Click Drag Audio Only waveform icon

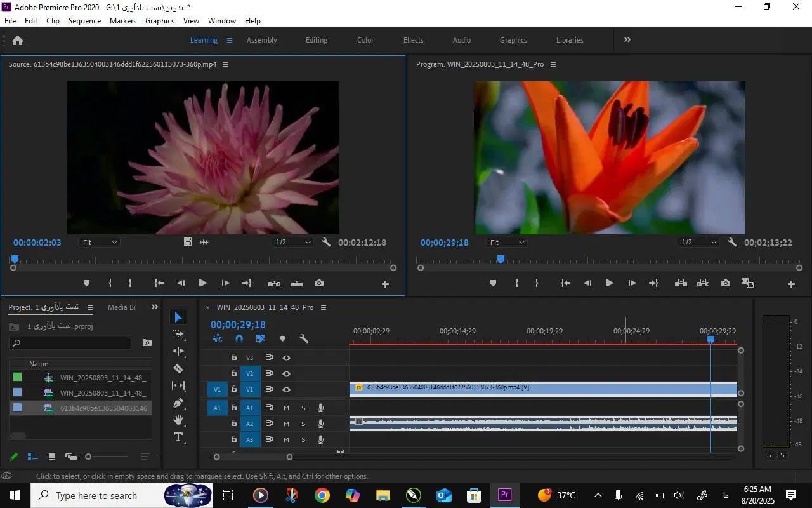[x=204, y=242]
